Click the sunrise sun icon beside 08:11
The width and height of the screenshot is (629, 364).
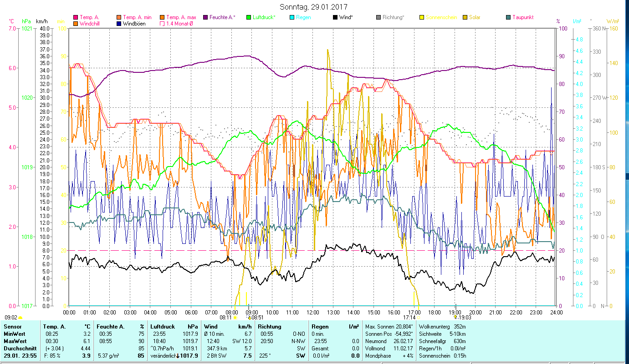(235, 318)
